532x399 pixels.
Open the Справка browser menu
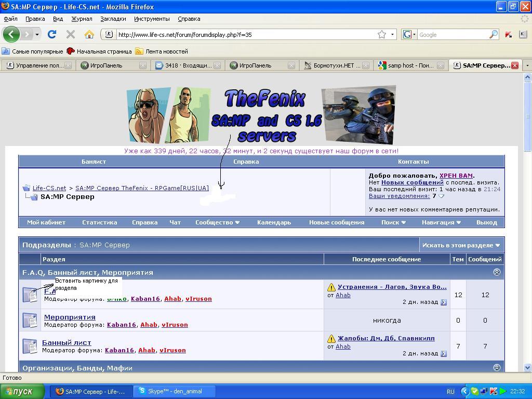pos(189,19)
